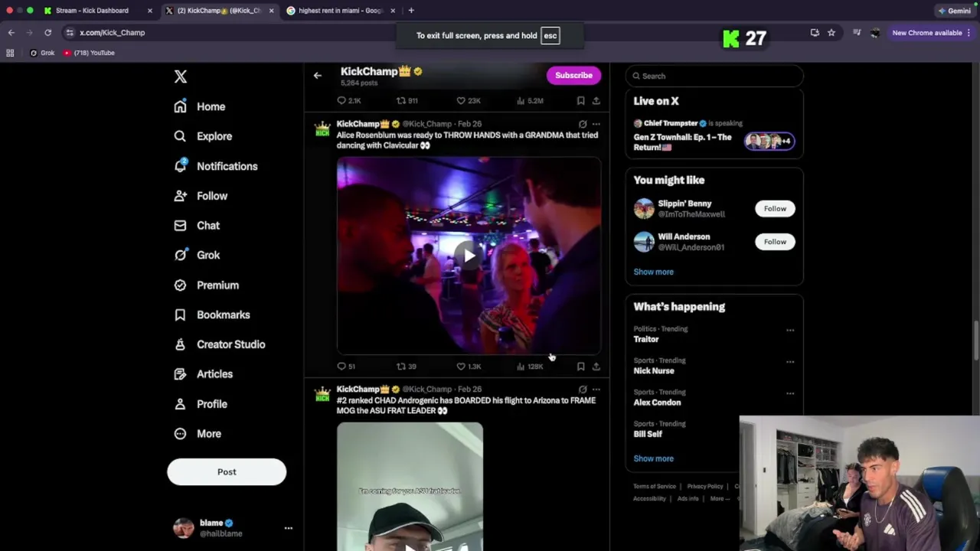This screenshot has height=551, width=980.
Task: Click Grok explain icon on Androgenic post
Action: (583, 390)
